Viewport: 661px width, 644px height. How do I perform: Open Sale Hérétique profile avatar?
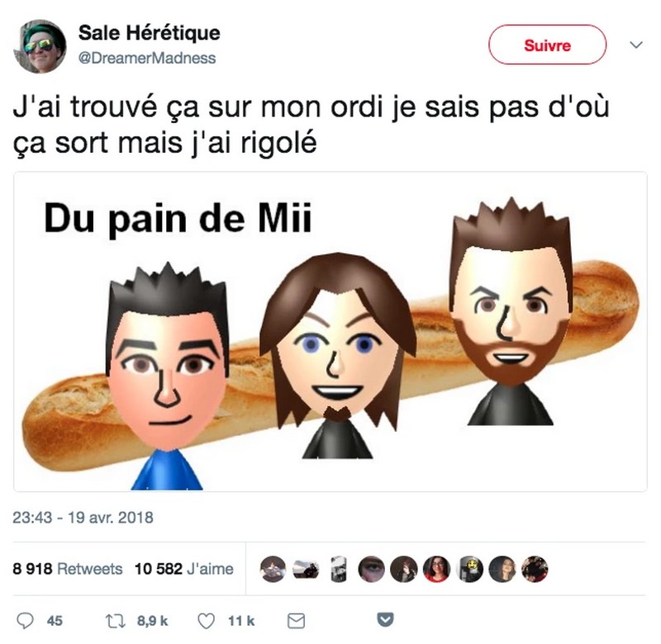coord(40,46)
